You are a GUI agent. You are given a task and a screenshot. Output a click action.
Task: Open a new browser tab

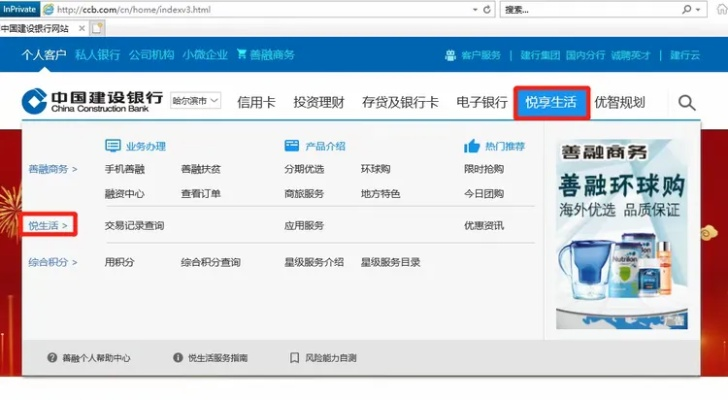(97, 28)
